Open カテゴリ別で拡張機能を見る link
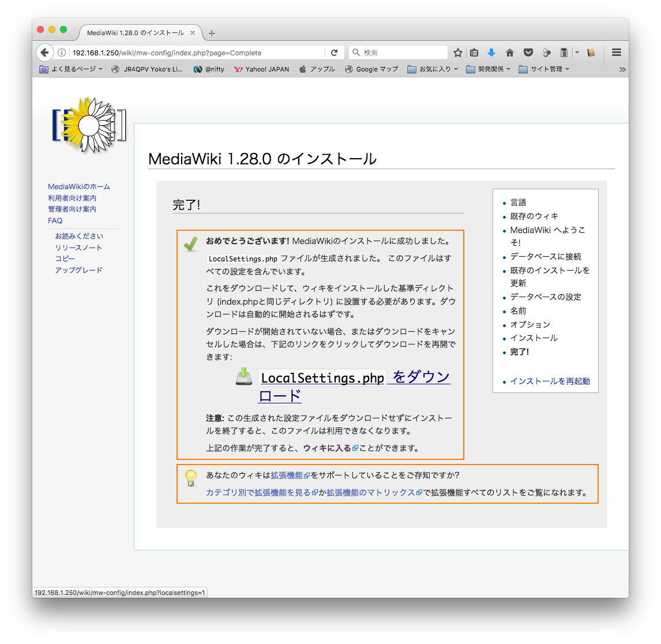 click(x=258, y=493)
